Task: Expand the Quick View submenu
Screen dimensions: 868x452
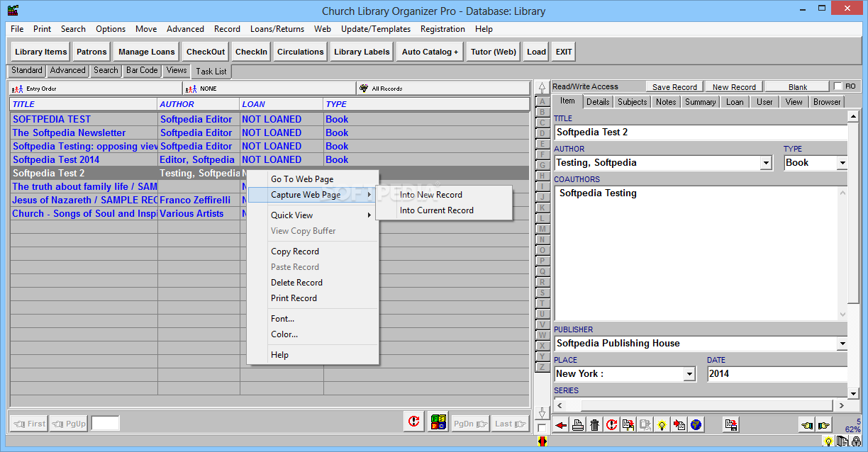Action: (x=313, y=215)
